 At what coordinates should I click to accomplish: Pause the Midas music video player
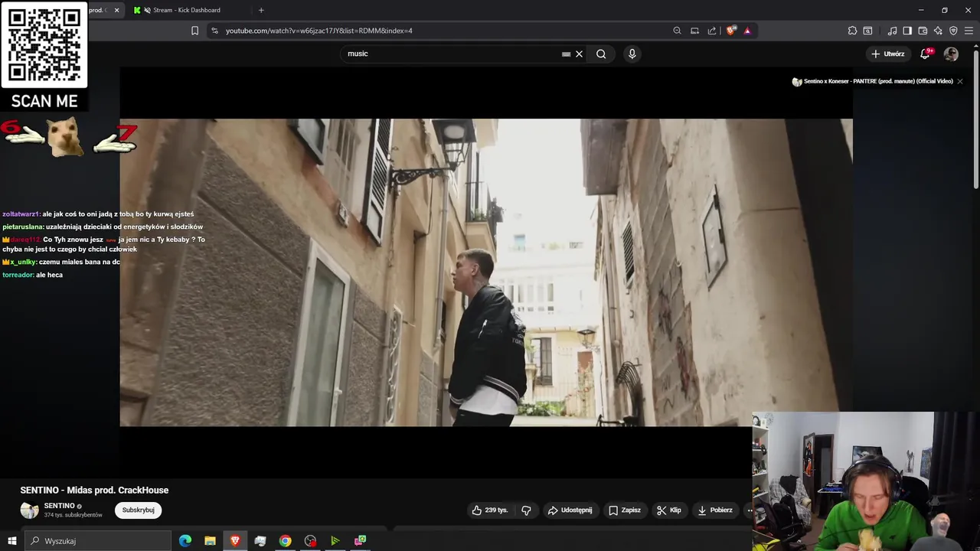coord(486,272)
